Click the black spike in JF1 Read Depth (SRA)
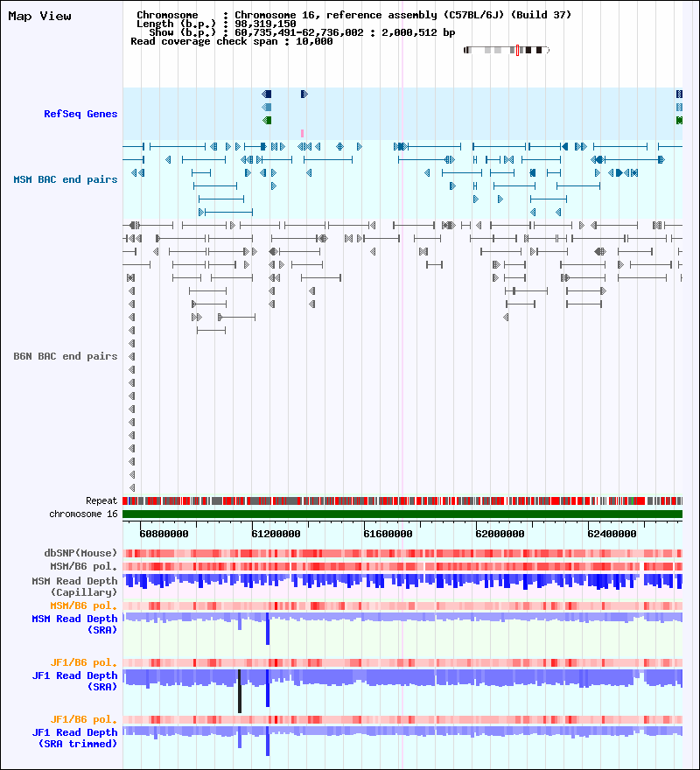The width and height of the screenshot is (700, 770). click(x=240, y=691)
